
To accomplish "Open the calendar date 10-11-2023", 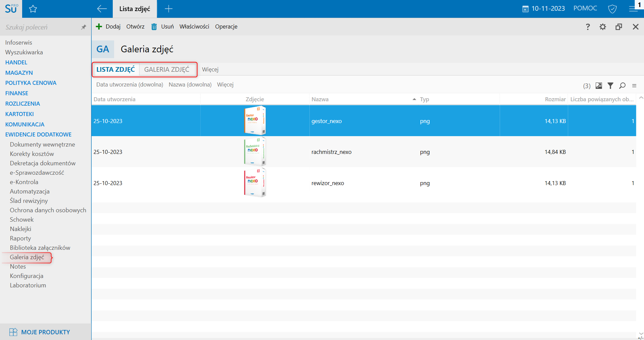I will [544, 9].
